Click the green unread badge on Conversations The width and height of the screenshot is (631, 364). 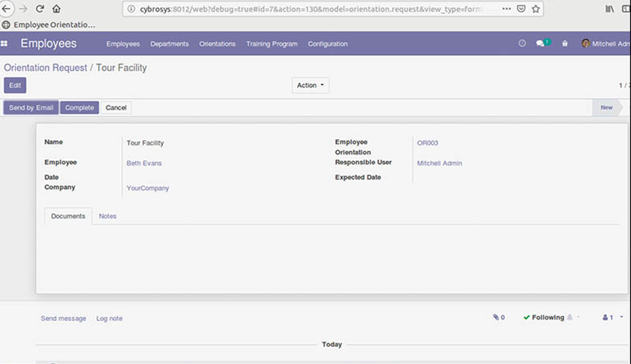point(547,42)
